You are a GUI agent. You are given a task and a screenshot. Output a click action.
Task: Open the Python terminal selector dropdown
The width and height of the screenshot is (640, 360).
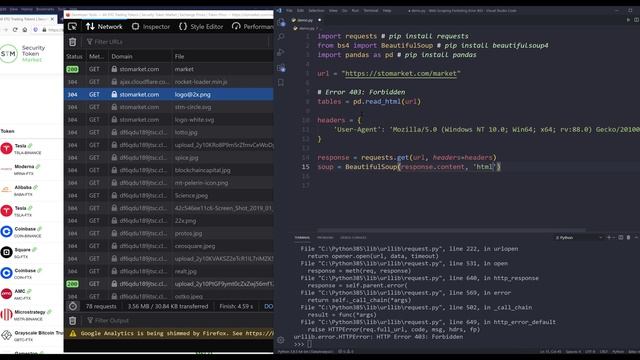pos(579,238)
